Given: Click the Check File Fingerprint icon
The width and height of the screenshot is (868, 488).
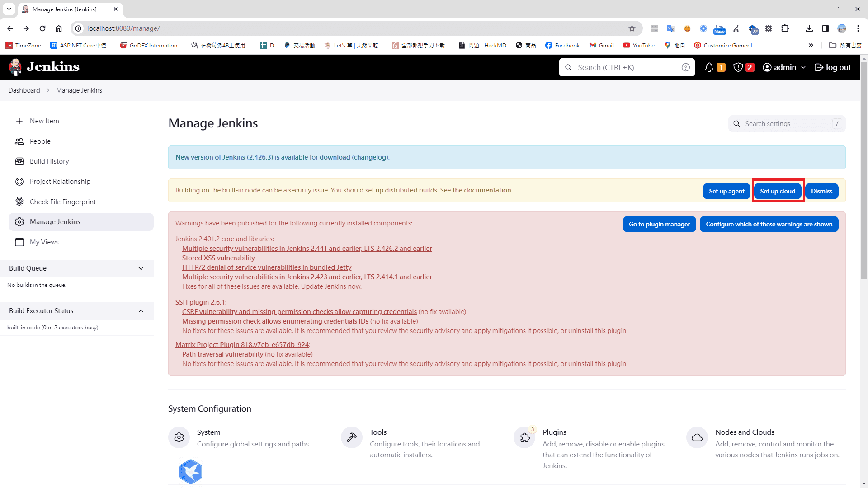Looking at the screenshot, I should (19, 202).
